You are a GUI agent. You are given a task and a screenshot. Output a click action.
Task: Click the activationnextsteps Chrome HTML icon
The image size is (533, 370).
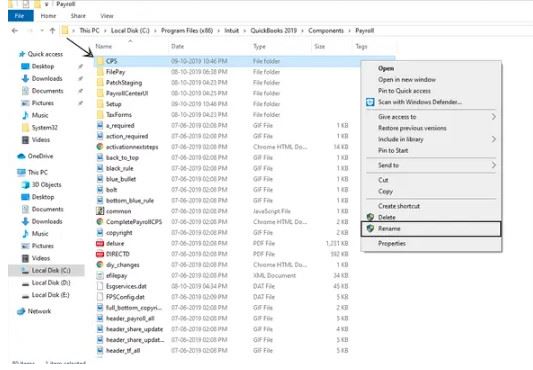tap(100, 147)
